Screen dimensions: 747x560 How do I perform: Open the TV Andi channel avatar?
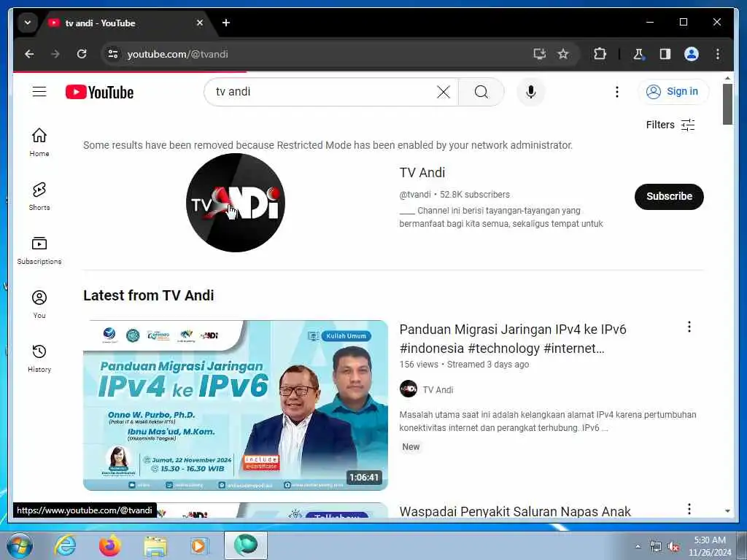tap(236, 203)
